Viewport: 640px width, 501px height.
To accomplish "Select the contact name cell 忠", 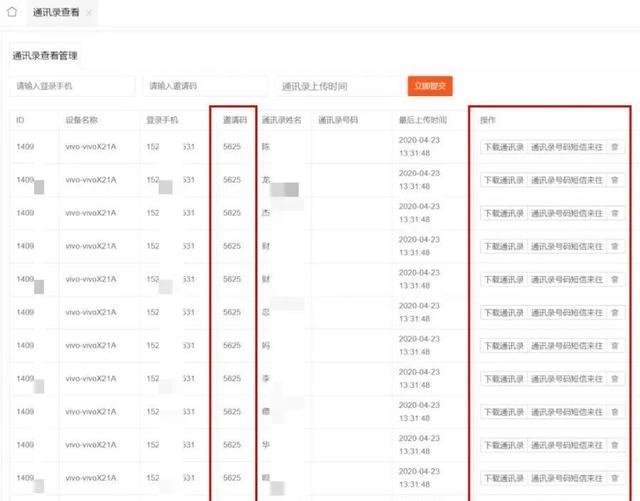I will pyautogui.click(x=266, y=312).
